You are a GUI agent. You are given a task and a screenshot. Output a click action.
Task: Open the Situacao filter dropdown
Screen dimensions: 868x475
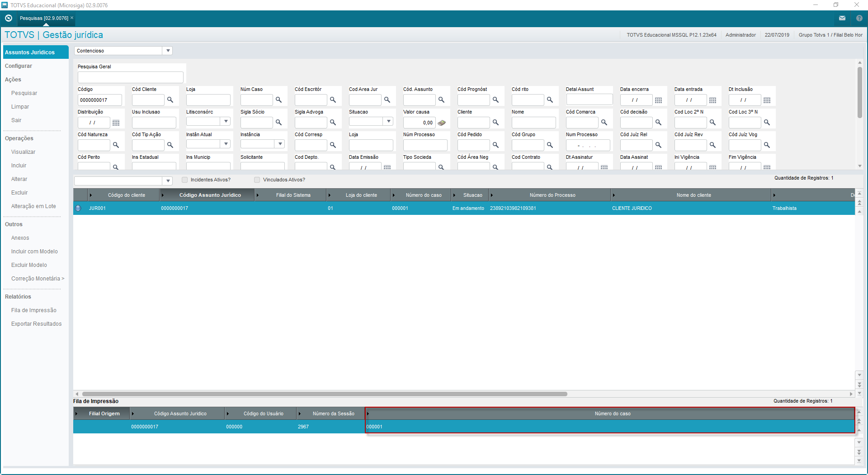pyautogui.click(x=389, y=121)
